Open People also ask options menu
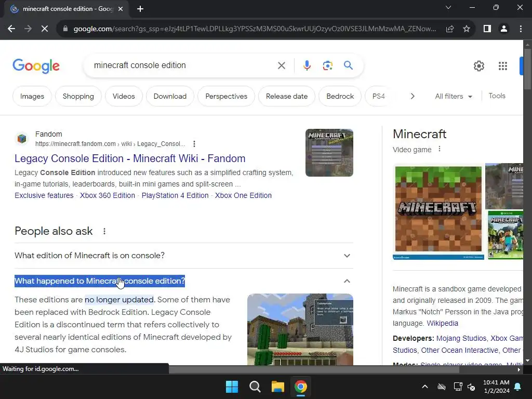The height and width of the screenshot is (399, 532). [104, 231]
